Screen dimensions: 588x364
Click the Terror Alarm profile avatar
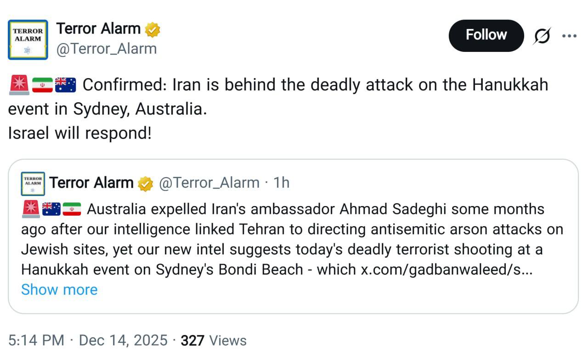(27, 39)
